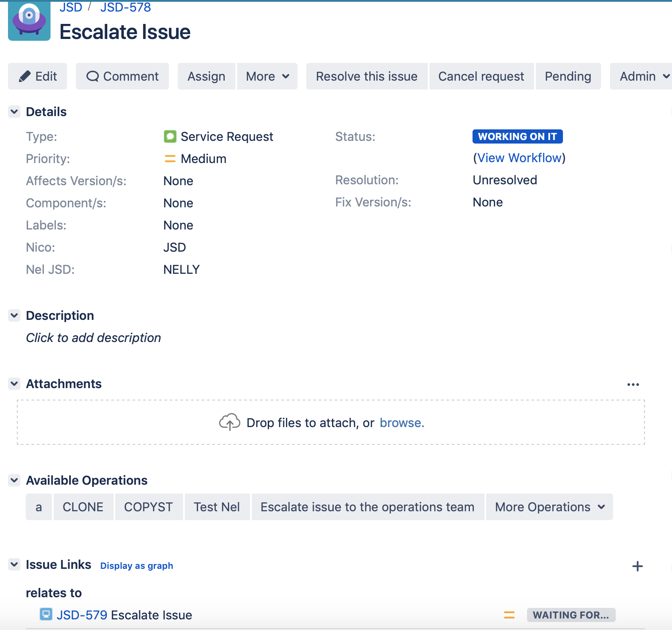Open linked issue JSD-579 Escalate Issue
Screen dimensions: 672x630
[x=124, y=614]
